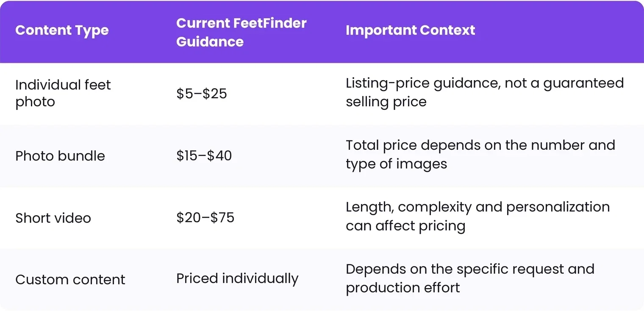Screen dimensions: 644x311
Task: Select the Priced individually cell
Action: [237, 279]
